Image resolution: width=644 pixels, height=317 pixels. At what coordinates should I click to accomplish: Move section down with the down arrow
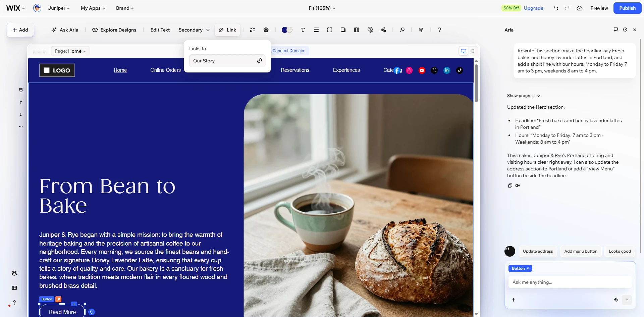pos(21,114)
